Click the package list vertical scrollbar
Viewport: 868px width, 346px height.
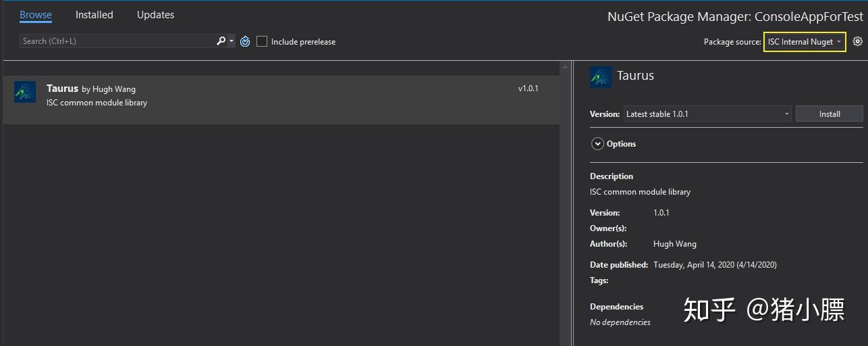pyautogui.click(x=565, y=203)
